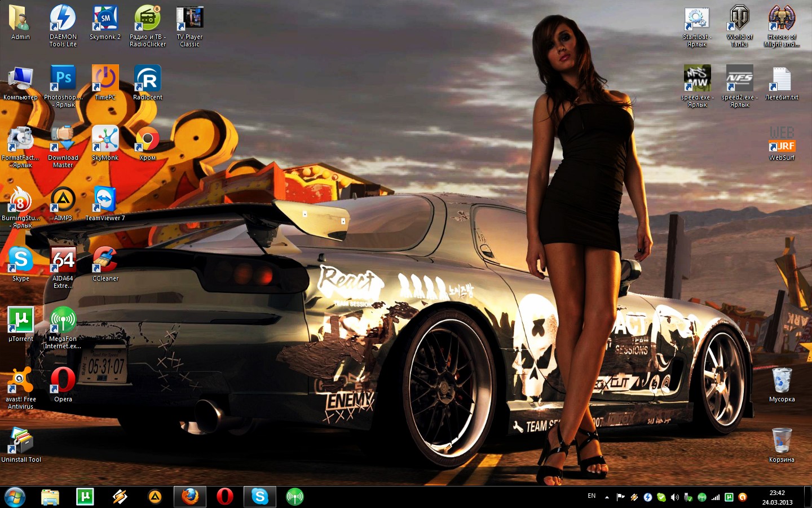Select the Start.bat shortcut icon
The width and height of the screenshot is (812, 508).
coord(697,26)
